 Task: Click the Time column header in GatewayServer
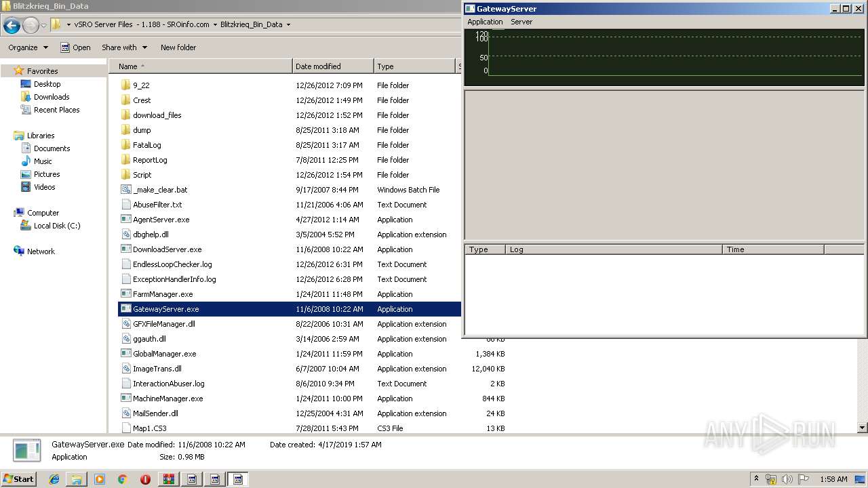pyautogui.click(x=773, y=249)
